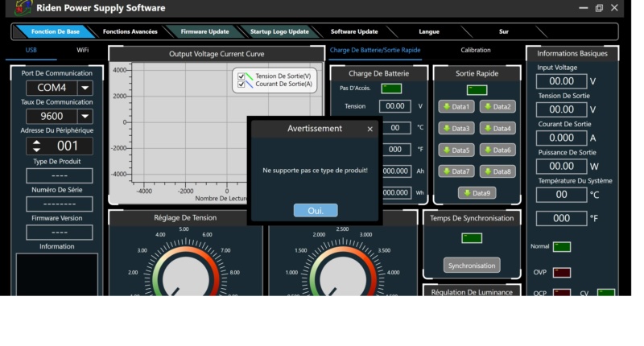Load preset Data5 in Sortie Rapide
The image size is (644, 346).
coord(456,150)
